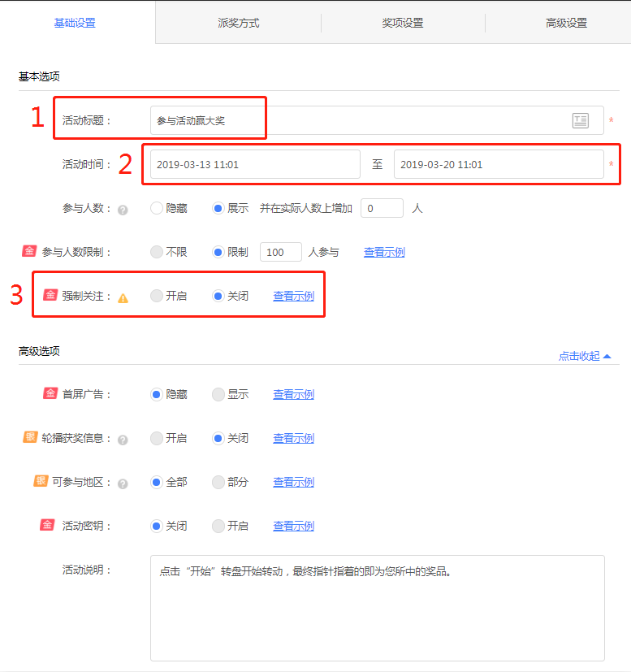The width and height of the screenshot is (631, 672).
Task: Click help icon beside 轮播获奖信息
Action: pos(123,440)
